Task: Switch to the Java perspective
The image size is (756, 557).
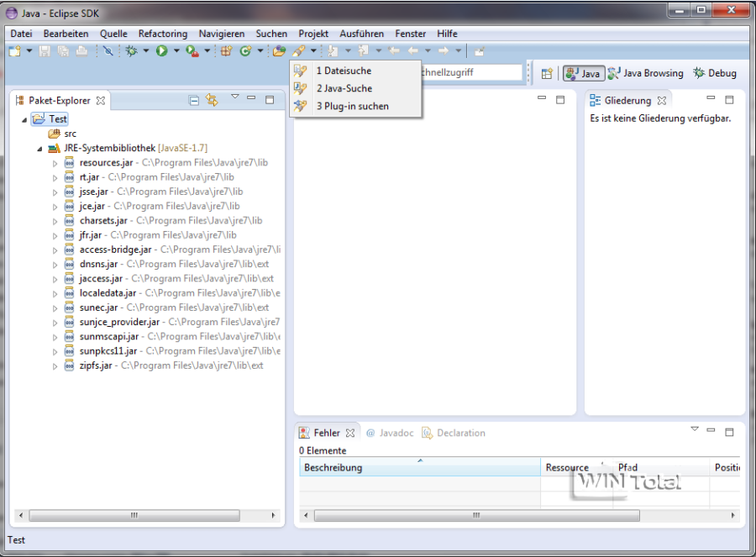Action: pos(584,73)
